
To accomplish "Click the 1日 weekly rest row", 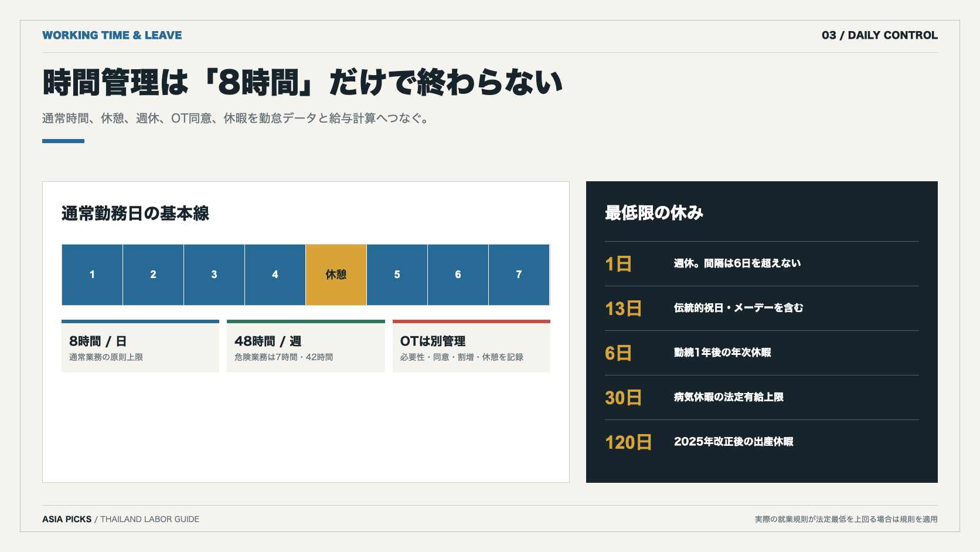I will pos(762,264).
